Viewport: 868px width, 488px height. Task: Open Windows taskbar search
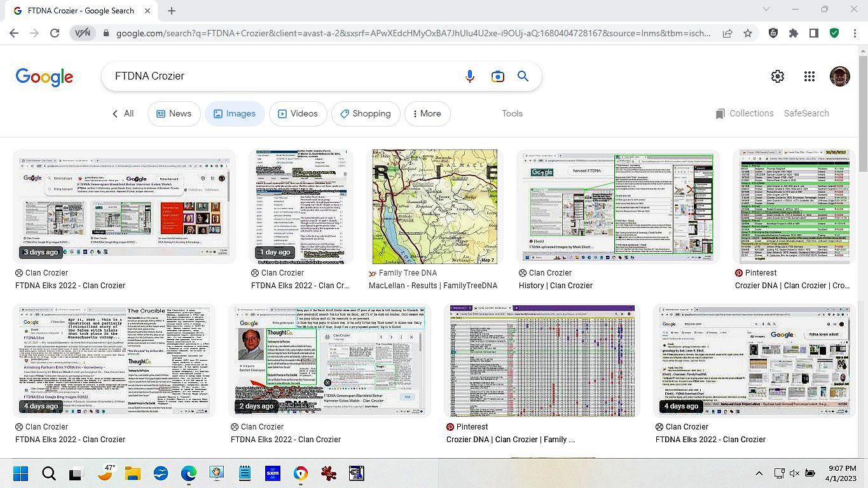49,473
